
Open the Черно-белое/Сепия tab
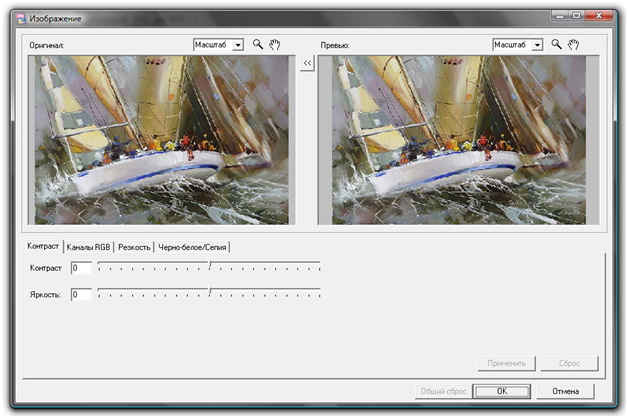click(x=193, y=246)
